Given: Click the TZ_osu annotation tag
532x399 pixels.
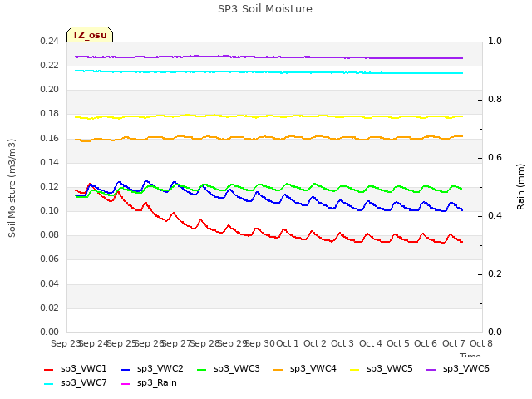Looking at the screenshot, I should click(90, 35).
